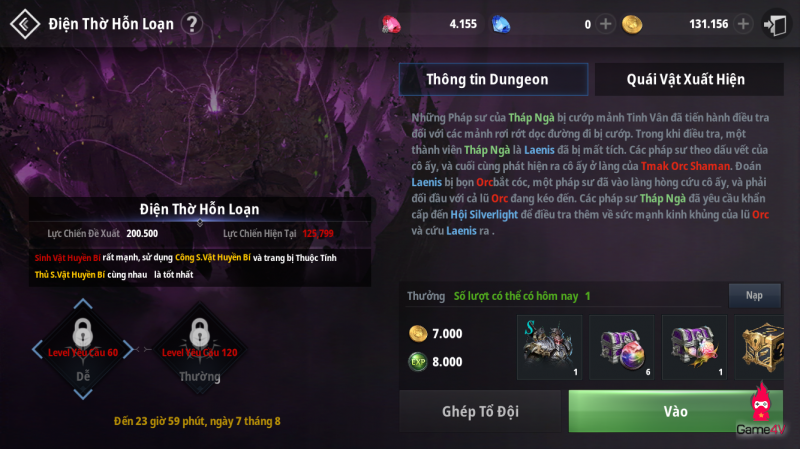Click the Nạp recharge button
Image resolution: width=800 pixels, height=449 pixels.
click(755, 295)
